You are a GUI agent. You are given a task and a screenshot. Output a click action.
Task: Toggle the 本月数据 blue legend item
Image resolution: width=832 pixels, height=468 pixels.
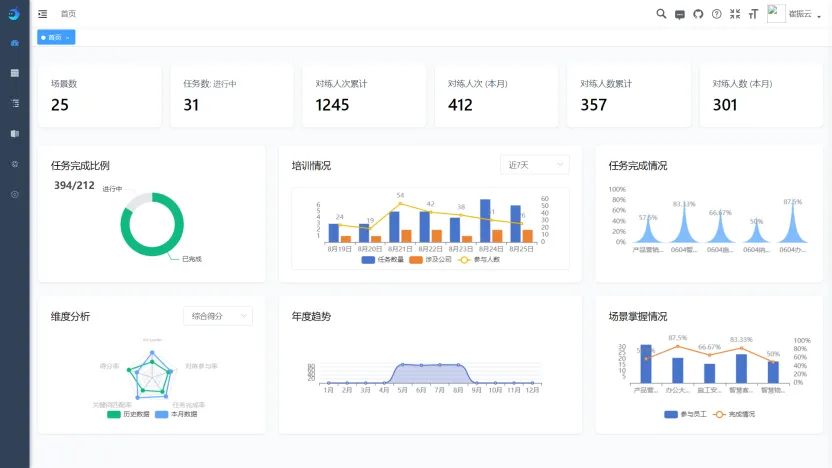(x=176, y=414)
